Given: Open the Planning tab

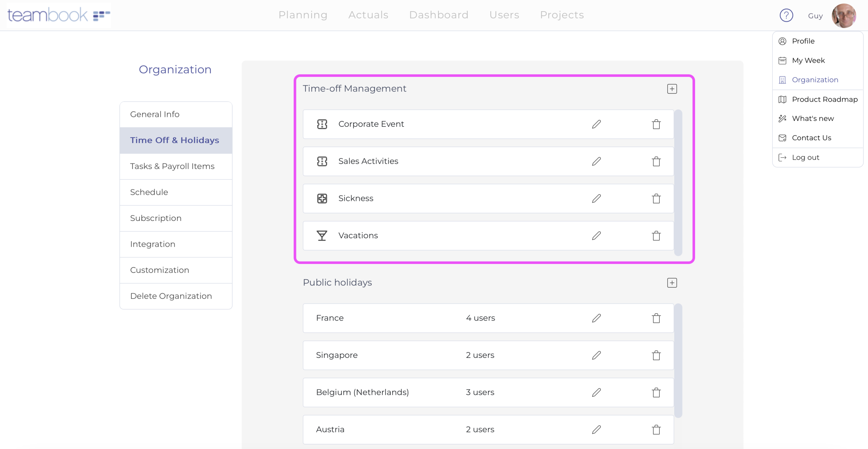Looking at the screenshot, I should pos(303,15).
